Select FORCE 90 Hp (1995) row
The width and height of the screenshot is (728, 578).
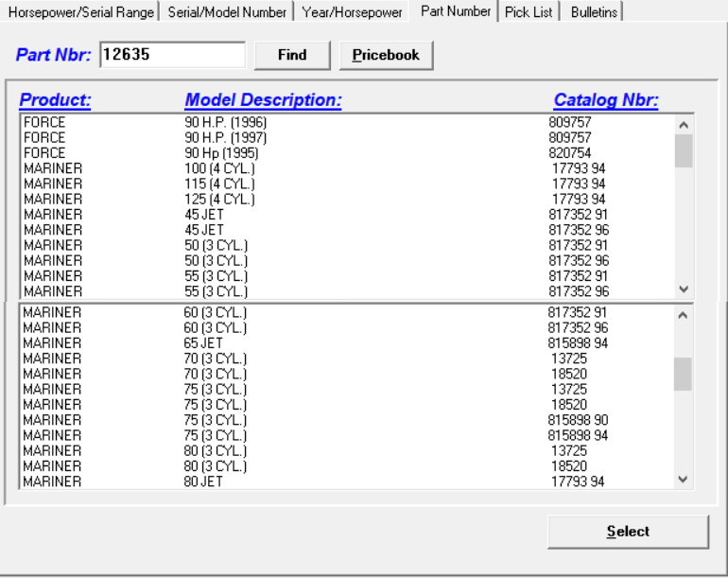point(347,153)
